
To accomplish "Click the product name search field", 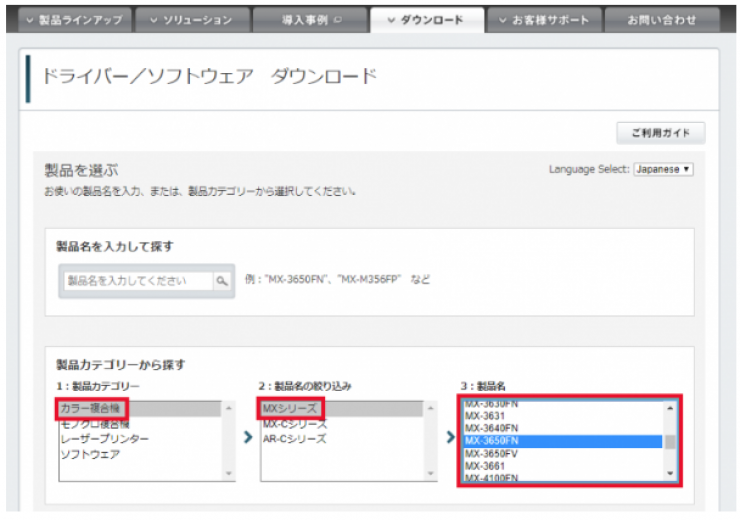I will [138, 281].
